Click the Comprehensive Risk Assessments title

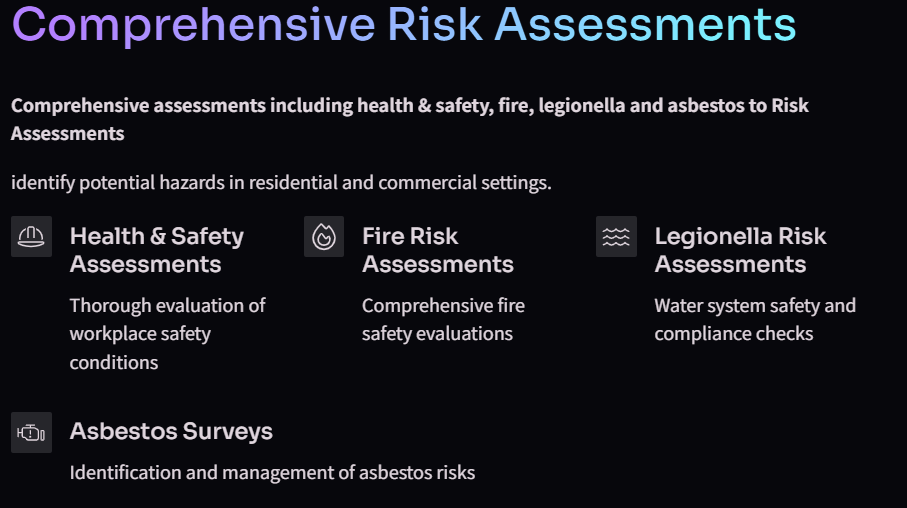[404, 24]
